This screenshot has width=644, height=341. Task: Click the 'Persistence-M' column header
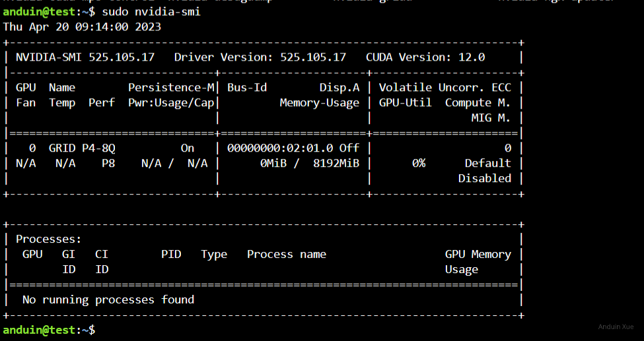coord(170,88)
